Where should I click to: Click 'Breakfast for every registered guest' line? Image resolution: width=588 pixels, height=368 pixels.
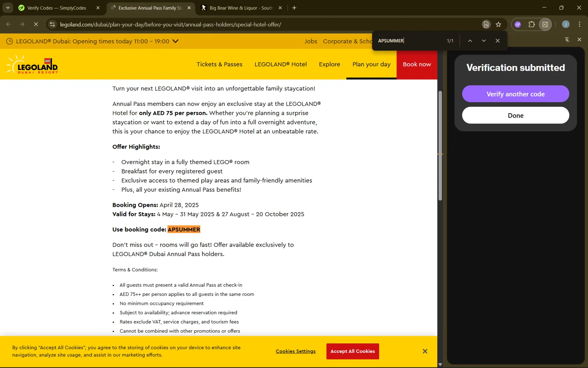172,171
